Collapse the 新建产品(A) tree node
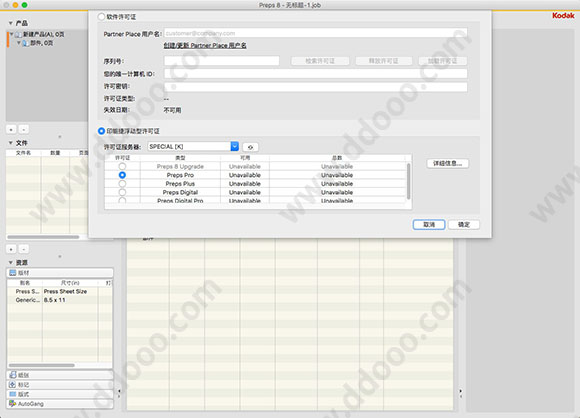The image size is (580, 418). pos(12,34)
